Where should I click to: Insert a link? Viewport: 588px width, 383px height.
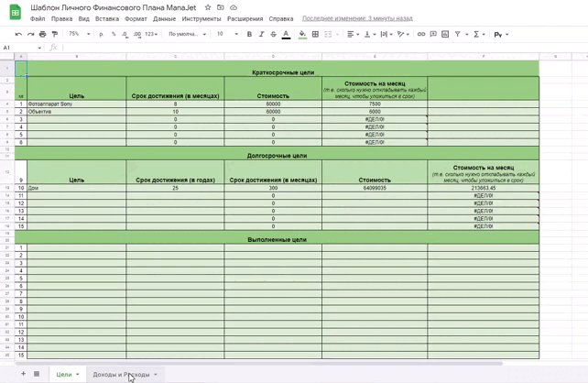[421, 34]
